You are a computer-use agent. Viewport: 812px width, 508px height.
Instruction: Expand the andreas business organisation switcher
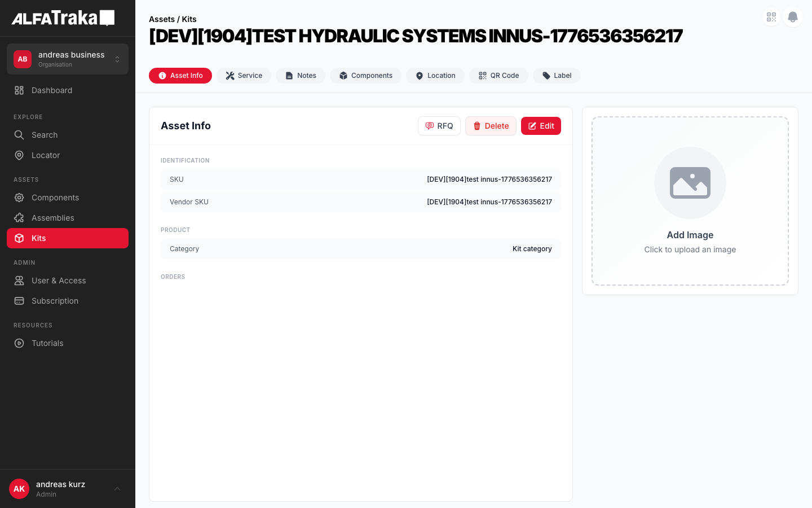[68, 59]
